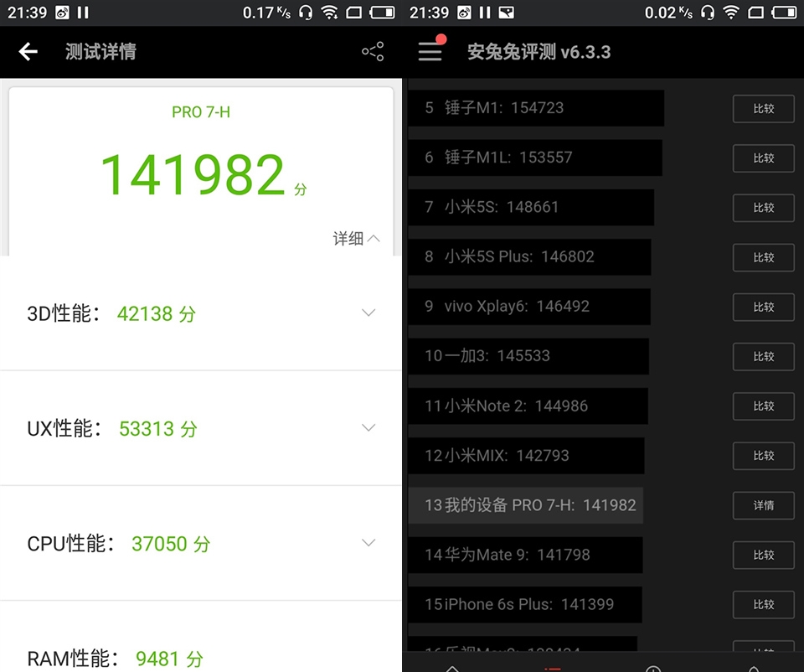
Task: Select the 锤子M1: 154723 ranking row
Action: coord(536,108)
